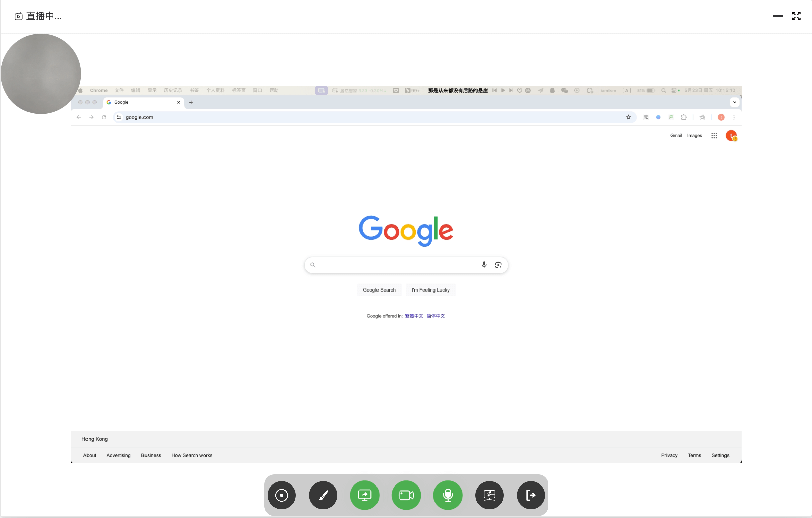
Task: Select the brush annotation tool
Action: (x=323, y=495)
